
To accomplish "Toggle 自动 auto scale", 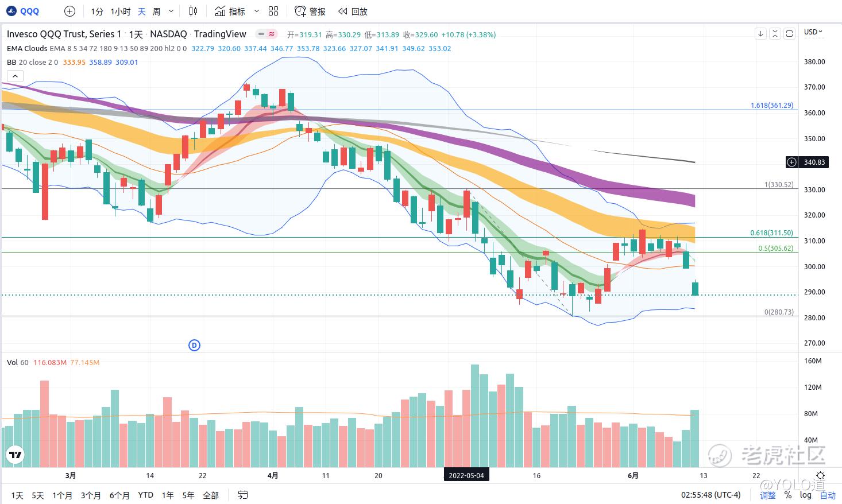I will [828, 495].
